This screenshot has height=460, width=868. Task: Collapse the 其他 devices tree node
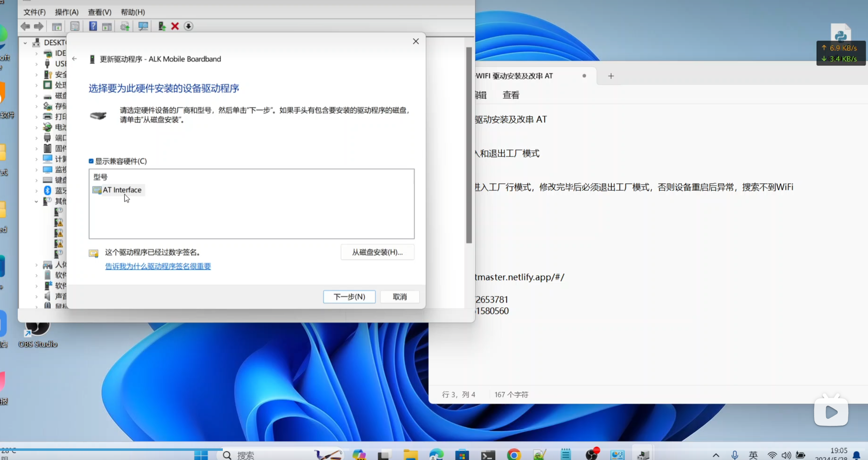point(36,201)
